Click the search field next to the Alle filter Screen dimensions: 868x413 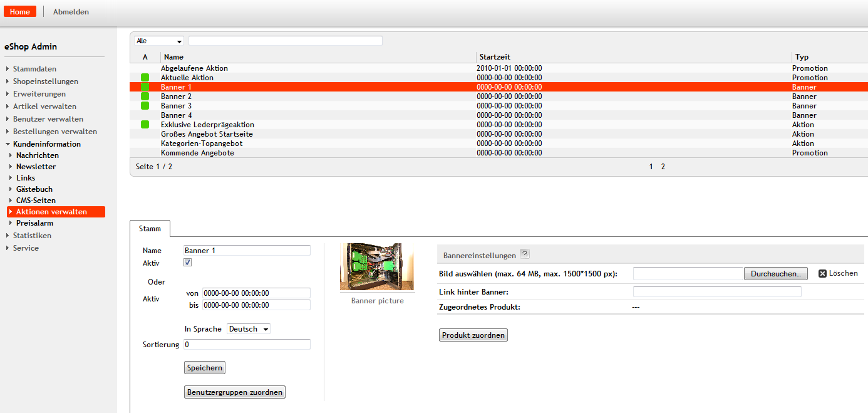[x=285, y=40]
